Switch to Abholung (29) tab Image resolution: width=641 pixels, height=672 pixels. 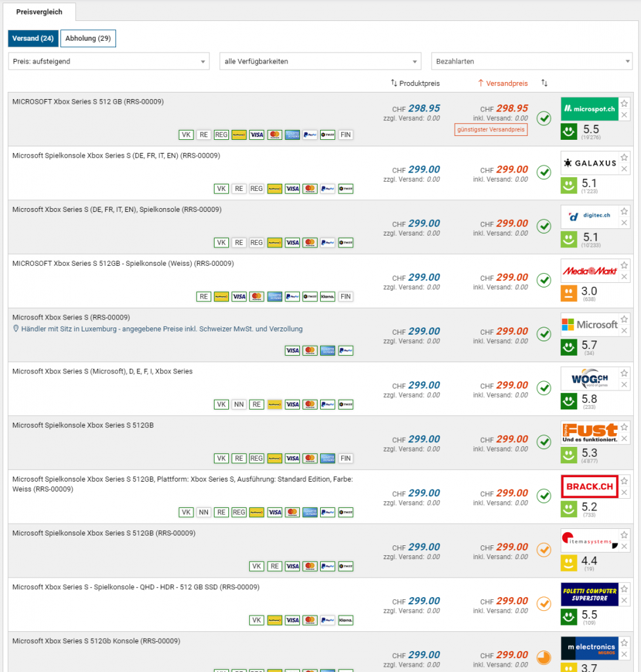tap(88, 38)
